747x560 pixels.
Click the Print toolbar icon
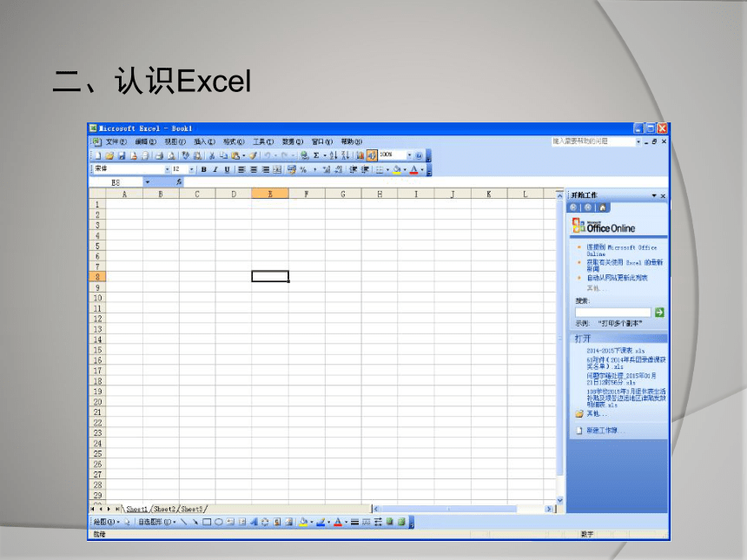point(160,155)
